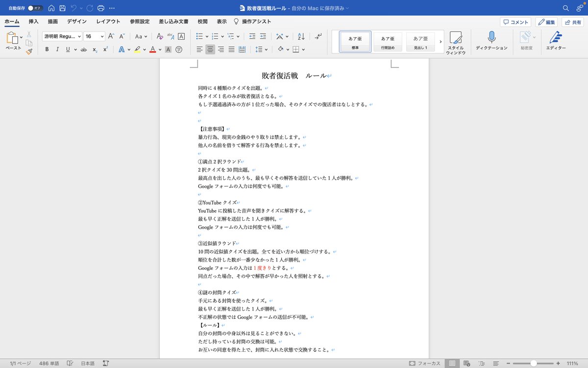
Task: Apply subscript formatting
Action: (95, 50)
